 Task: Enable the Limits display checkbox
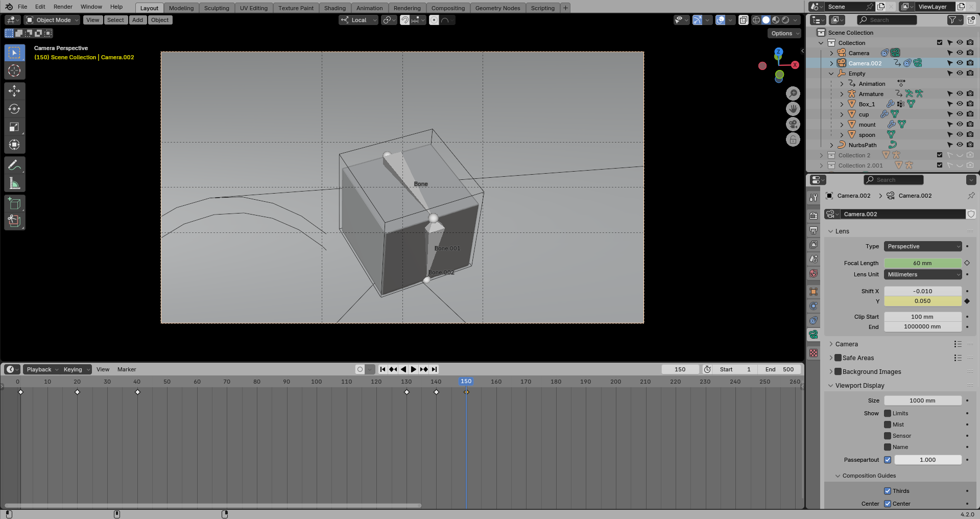[888, 413]
